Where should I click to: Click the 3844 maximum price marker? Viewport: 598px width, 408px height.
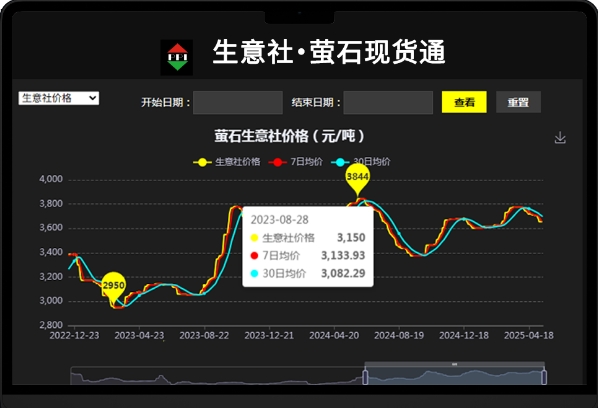[x=357, y=178]
